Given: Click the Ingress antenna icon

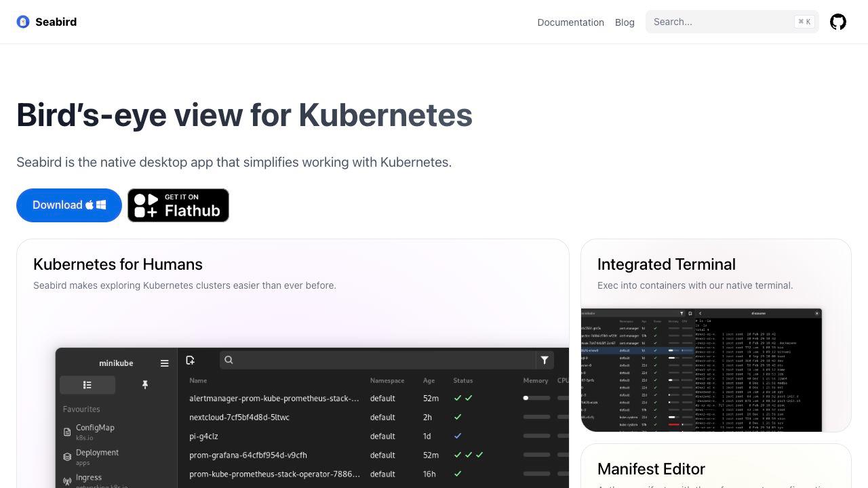Looking at the screenshot, I should 67,482.
